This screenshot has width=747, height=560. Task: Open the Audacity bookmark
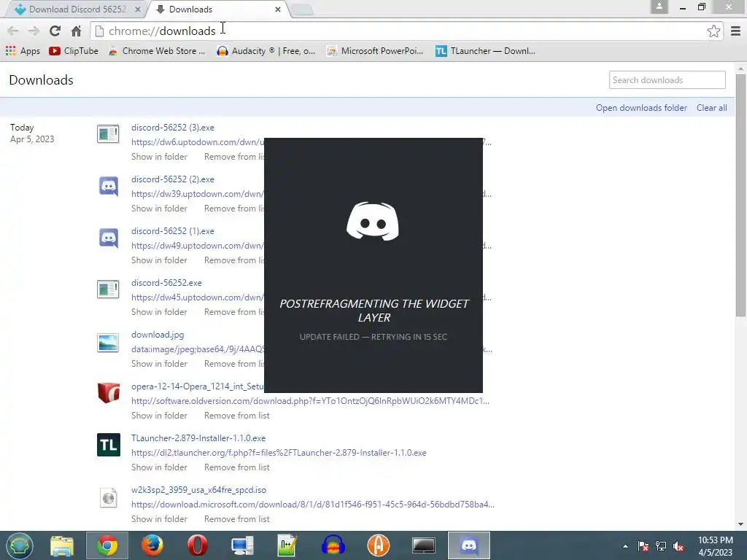click(x=266, y=51)
